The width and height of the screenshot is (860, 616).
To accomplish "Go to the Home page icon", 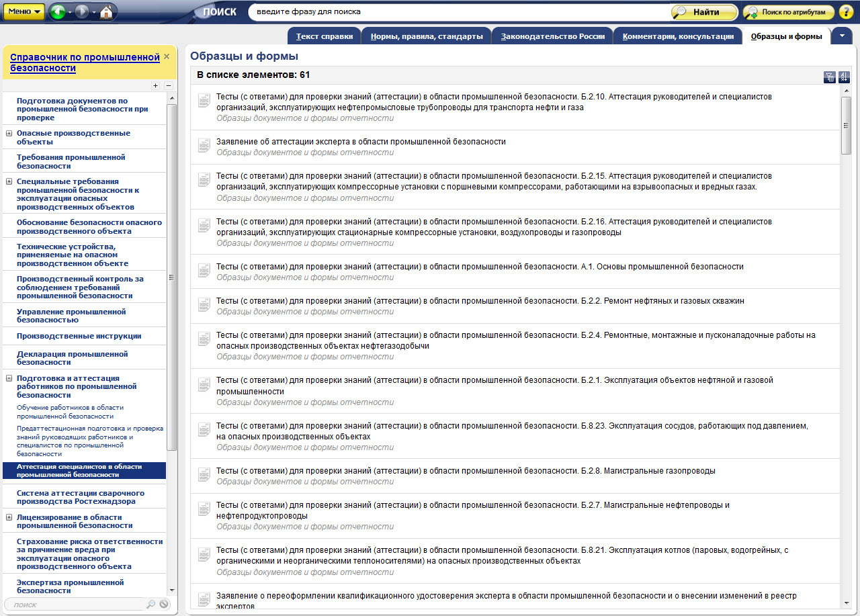I will click(106, 11).
